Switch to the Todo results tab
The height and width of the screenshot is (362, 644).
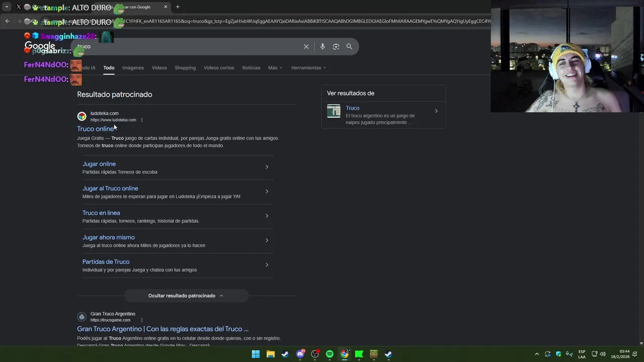pyautogui.click(x=109, y=68)
